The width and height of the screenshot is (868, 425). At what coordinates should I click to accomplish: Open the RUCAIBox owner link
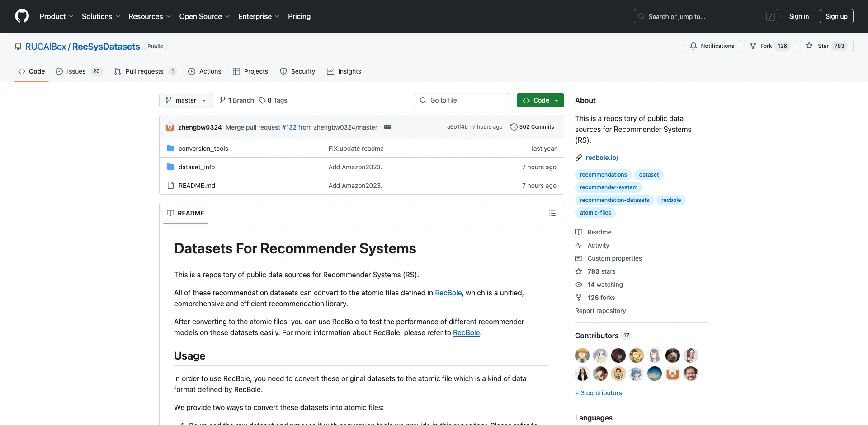[x=46, y=47]
